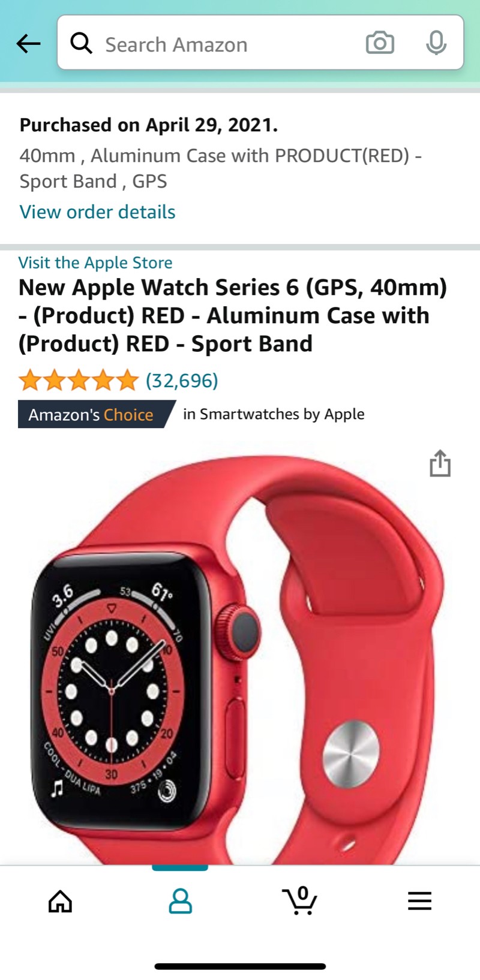Tap the five-star rating graphic
The width and height of the screenshot is (480, 980).
(79, 380)
